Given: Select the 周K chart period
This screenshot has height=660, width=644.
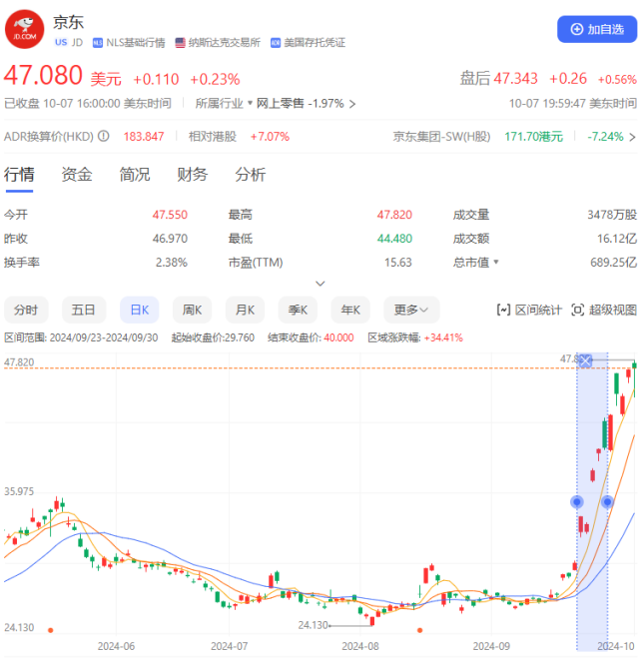Looking at the screenshot, I should tap(192, 310).
